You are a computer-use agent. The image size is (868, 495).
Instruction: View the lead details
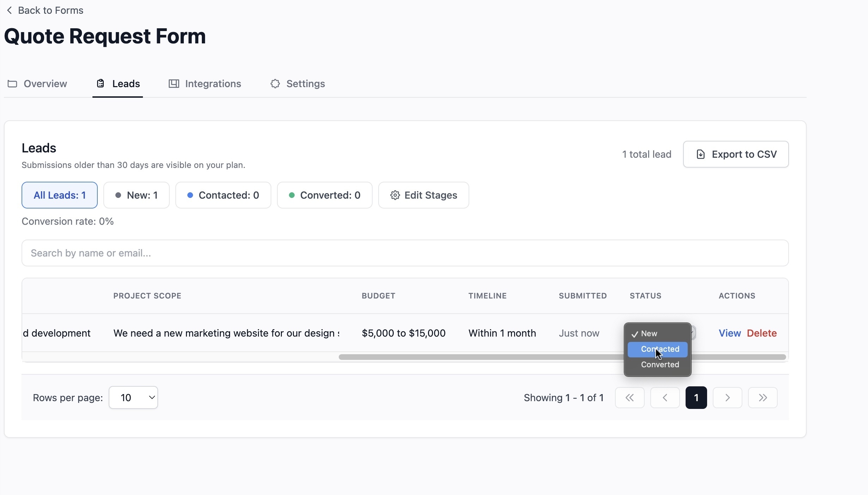pyautogui.click(x=730, y=333)
